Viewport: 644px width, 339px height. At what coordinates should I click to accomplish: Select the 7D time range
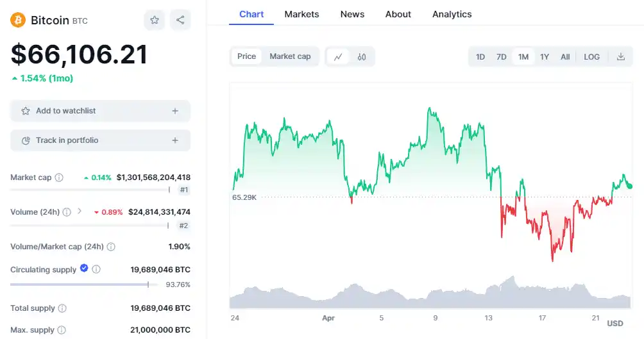click(x=502, y=57)
